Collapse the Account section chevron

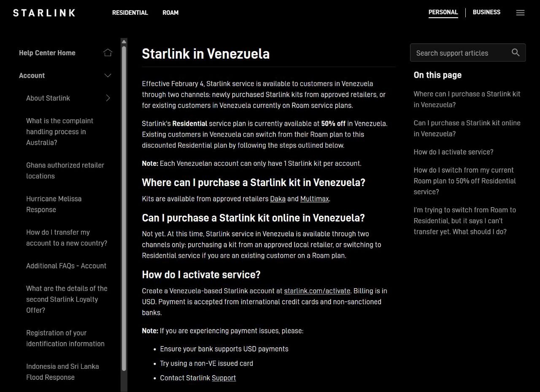click(x=108, y=76)
